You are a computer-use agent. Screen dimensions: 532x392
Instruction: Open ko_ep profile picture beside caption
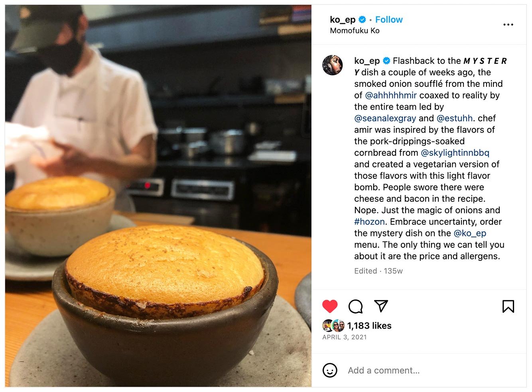click(333, 65)
